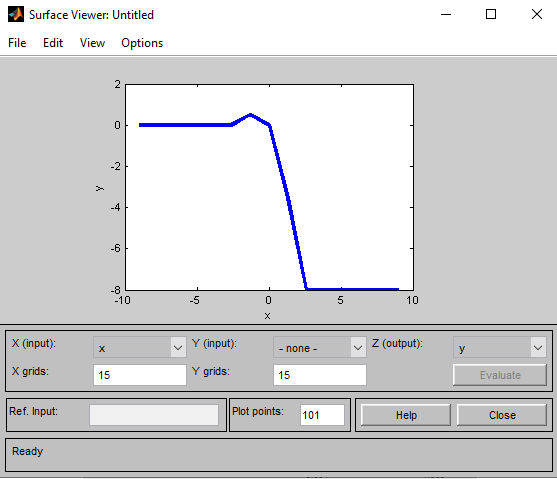Expand the X (input) dropdown
The image size is (557, 479).
[x=140, y=347]
